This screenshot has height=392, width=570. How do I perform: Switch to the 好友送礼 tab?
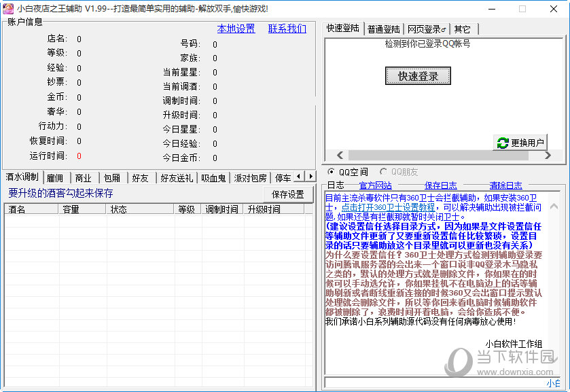coord(177,178)
